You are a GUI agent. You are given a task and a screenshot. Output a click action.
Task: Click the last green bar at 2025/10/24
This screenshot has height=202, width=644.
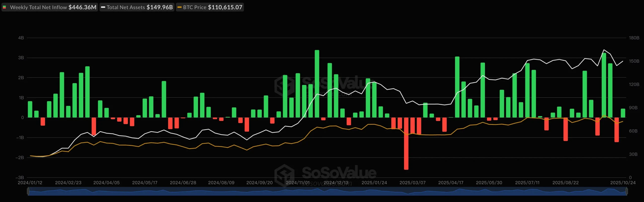pyautogui.click(x=623, y=113)
